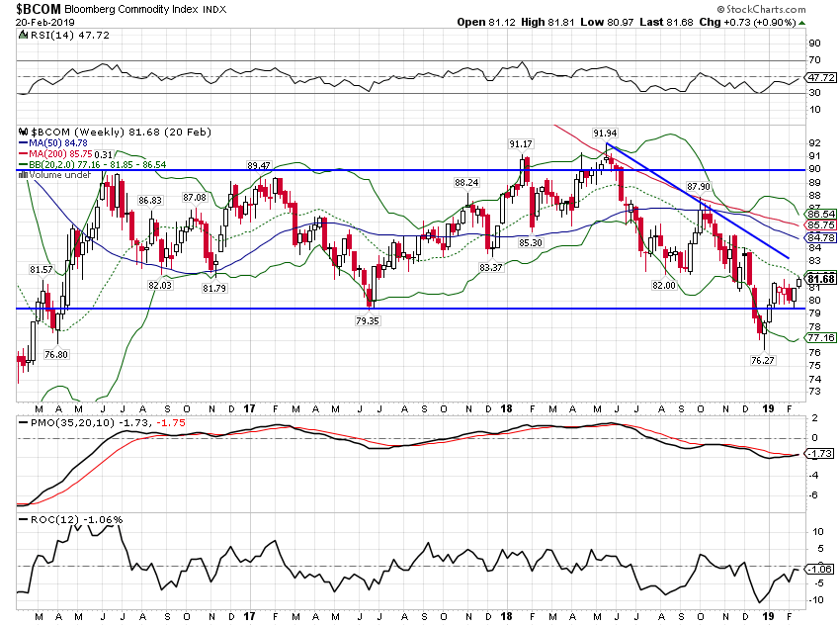The image size is (840, 626).
Task: Click the 91.94 peak price label
Action: (605, 133)
